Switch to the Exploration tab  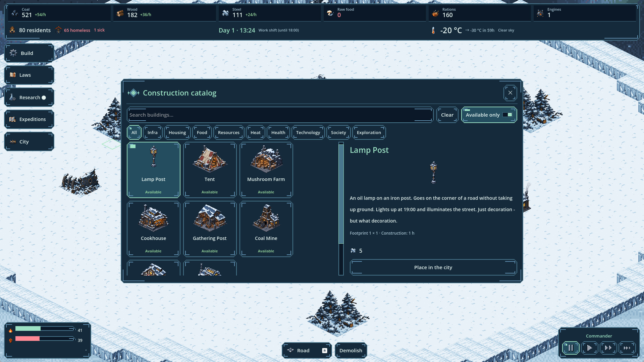369,132
